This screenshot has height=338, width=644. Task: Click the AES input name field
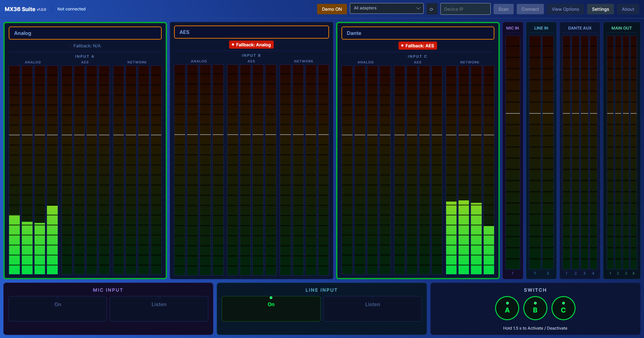pyautogui.click(x=251, y=32)
